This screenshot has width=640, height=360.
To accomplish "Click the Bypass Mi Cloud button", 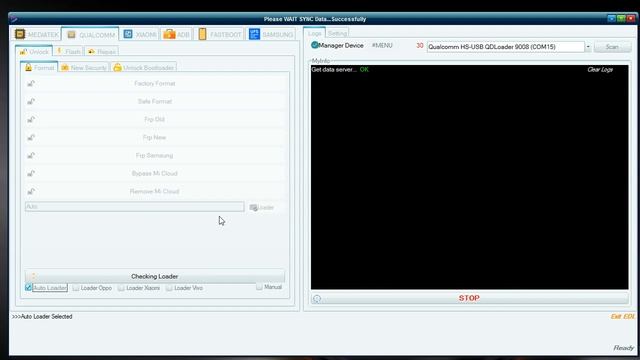I will 155,173.
